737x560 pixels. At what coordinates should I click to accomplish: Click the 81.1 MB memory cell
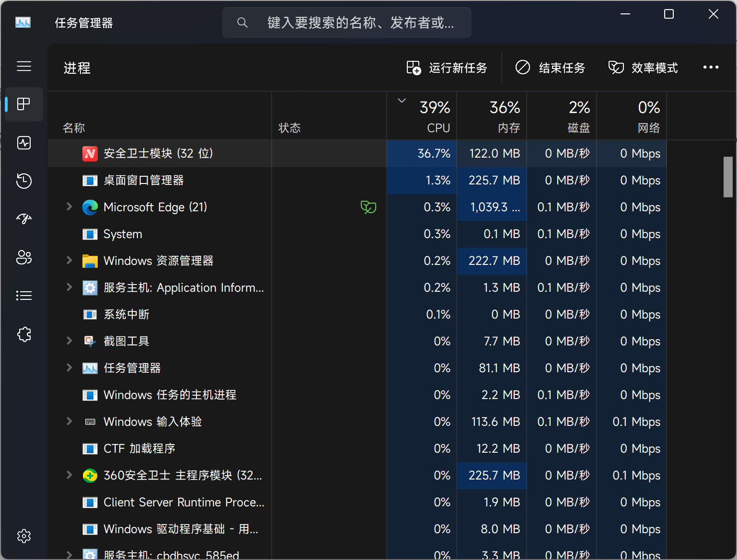coord(492,368)
